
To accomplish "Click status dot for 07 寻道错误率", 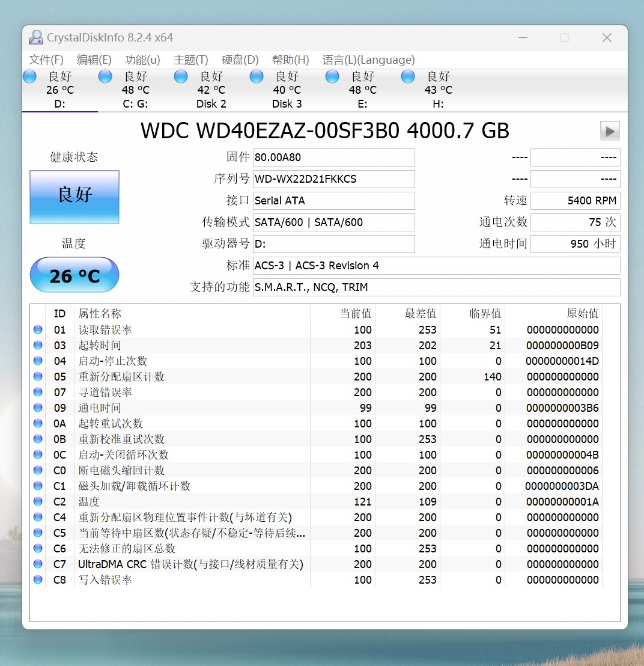I will 38,392.
